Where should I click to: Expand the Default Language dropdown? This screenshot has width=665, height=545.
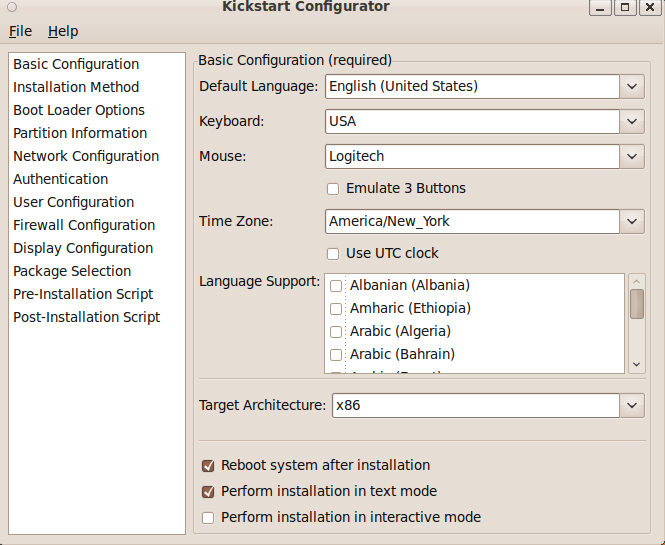pos(631,87)
